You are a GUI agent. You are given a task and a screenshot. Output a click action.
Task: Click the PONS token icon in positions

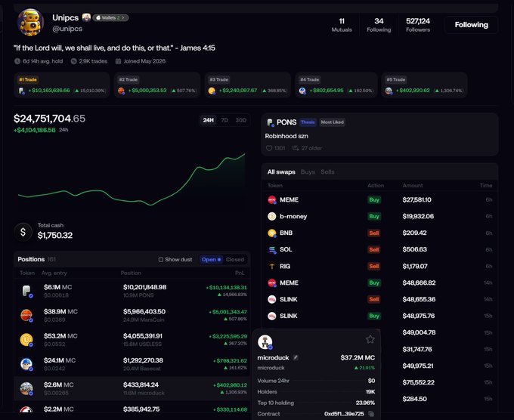coord(26,291)
